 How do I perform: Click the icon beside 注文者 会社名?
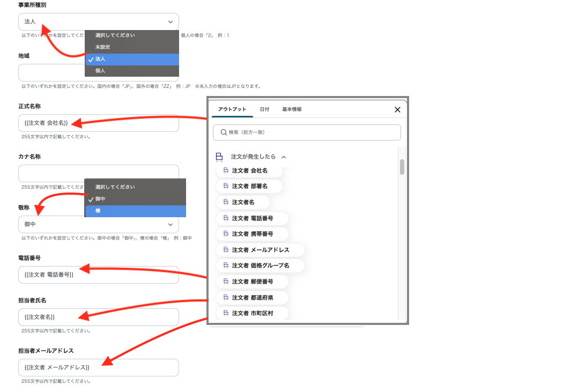click(226, 171)
